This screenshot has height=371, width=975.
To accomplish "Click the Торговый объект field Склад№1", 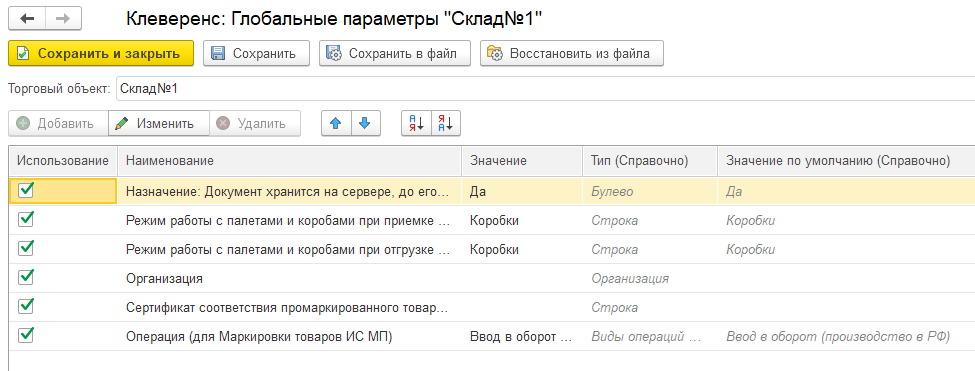I will tap(545, 89).
